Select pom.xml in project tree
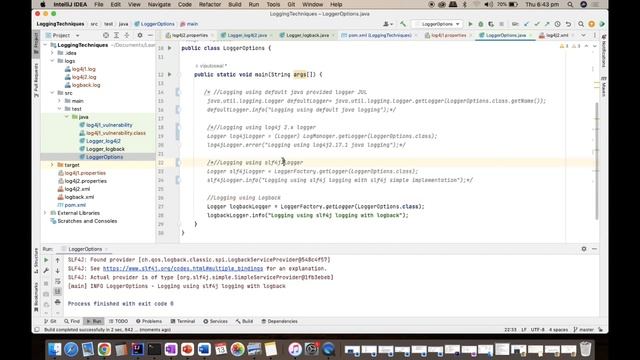640x360 pixels. click(75, 205)
